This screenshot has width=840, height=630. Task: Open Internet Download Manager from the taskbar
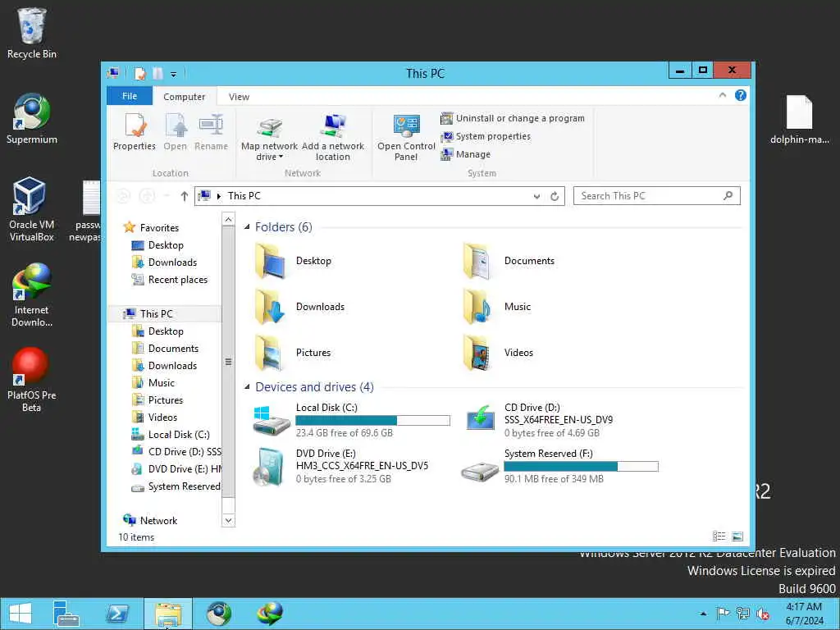[x=269, y=614]
